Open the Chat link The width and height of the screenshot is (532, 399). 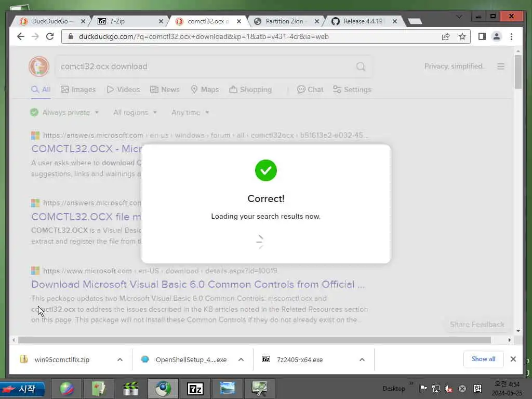pyautogui.click(x=310, y=89)
